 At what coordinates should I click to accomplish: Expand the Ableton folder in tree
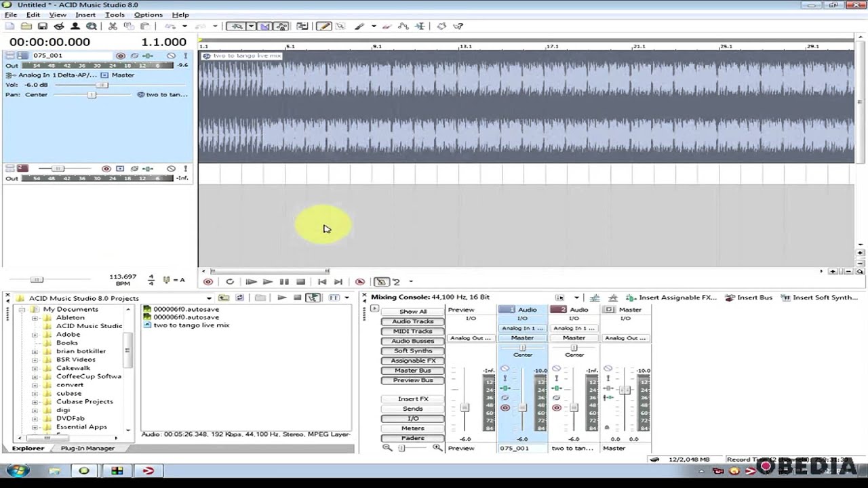pyautogui.click(x=35, y=318)
